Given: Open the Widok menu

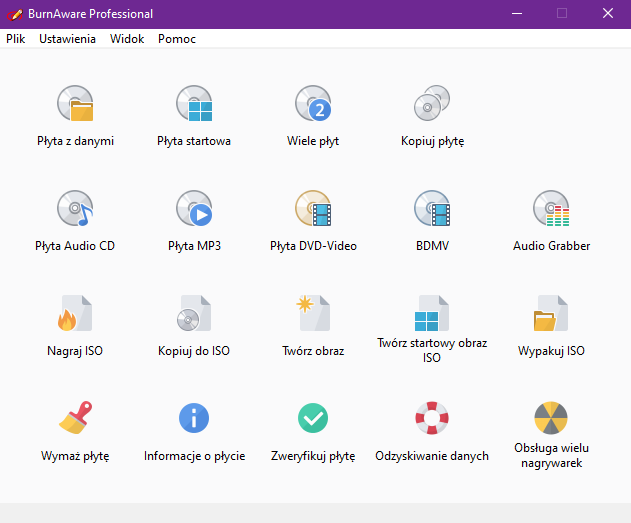Looking at the screenshot, I should (x=127, y=39).
